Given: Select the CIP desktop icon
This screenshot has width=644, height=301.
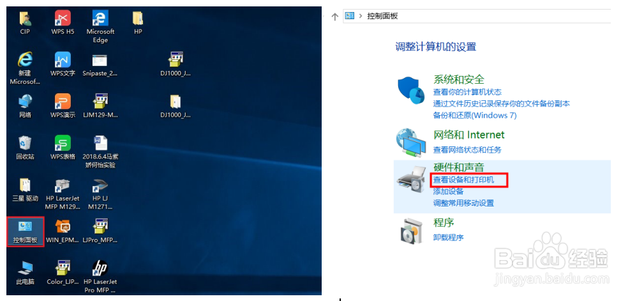Looking at the screenshot, I should (x=25, y=22).
